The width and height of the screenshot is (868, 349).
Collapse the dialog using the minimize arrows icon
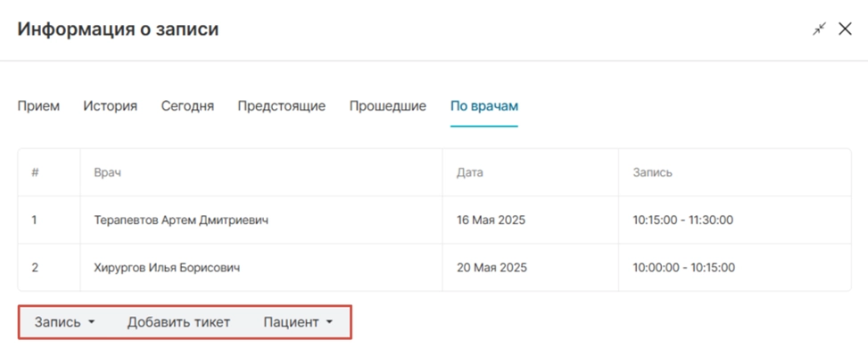point(819,29)
